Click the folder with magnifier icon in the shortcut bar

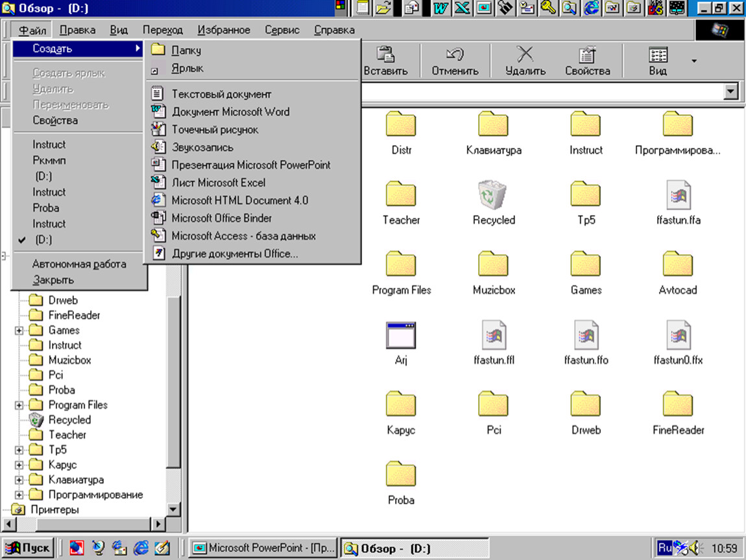point(570,8)
